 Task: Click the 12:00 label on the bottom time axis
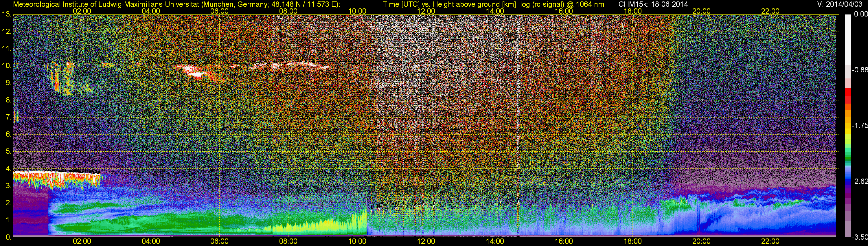coord(426,241)
